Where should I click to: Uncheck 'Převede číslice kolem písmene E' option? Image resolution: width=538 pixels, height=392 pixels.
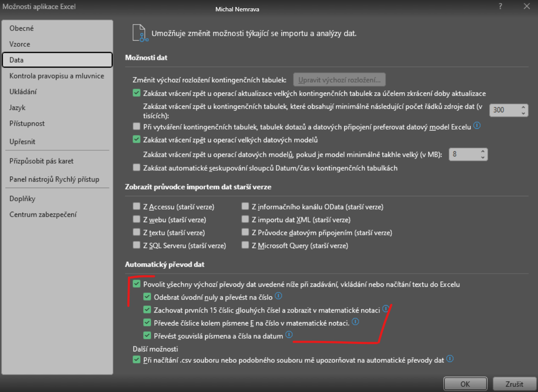[x=147, y=323]
